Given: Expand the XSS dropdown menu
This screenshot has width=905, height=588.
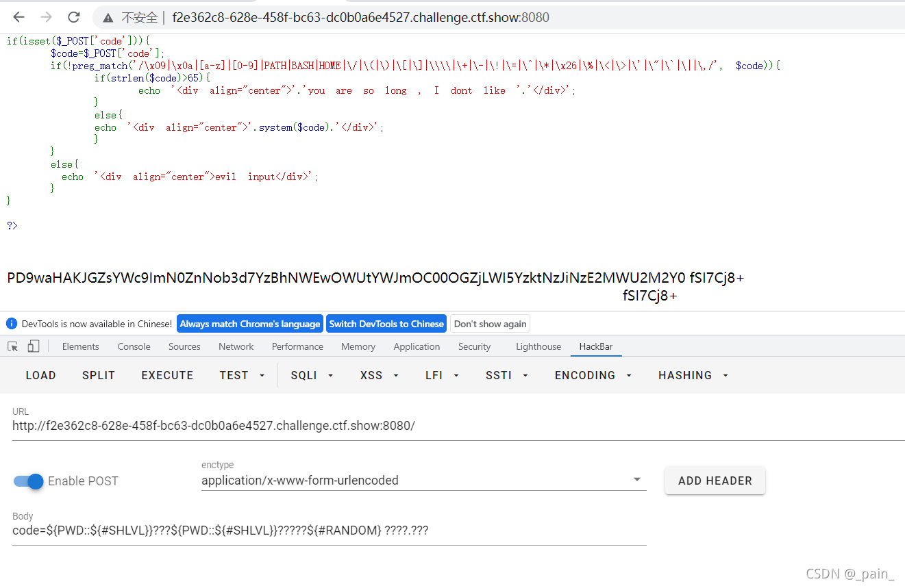Looking at the screenshot, I should [380, 375].
